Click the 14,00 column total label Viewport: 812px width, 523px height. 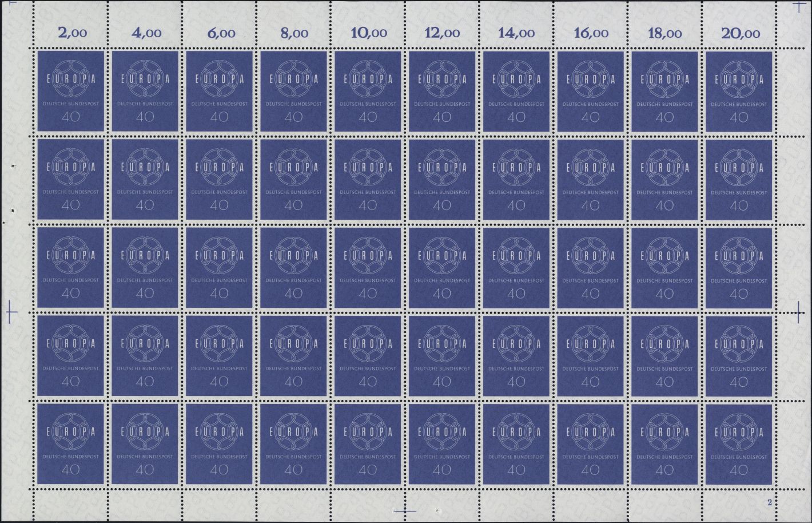click(x=516, y=33)
